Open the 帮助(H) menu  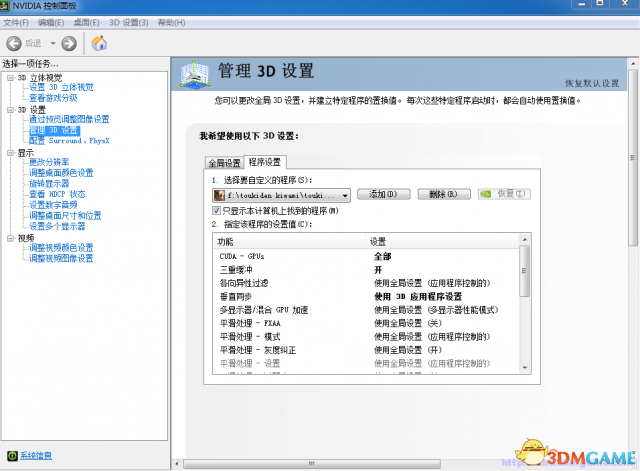[171, 23]
